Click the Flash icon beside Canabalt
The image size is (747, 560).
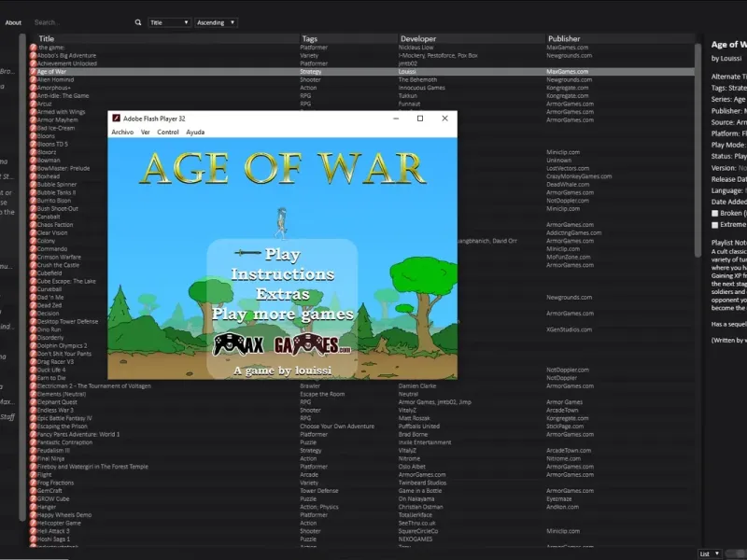click(33, 217)
